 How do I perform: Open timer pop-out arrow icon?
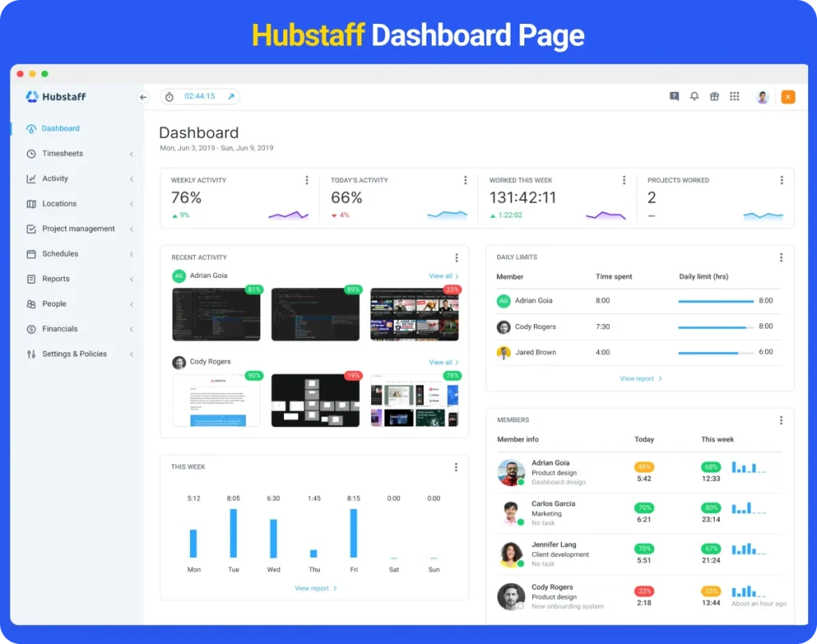(x=231, y=97)
